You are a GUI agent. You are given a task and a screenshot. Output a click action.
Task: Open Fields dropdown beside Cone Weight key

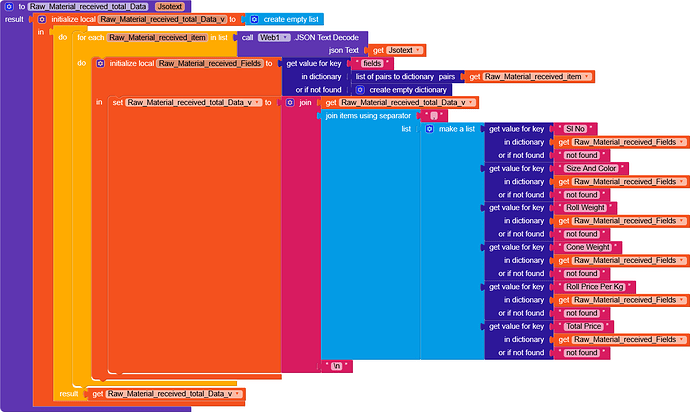681,261
